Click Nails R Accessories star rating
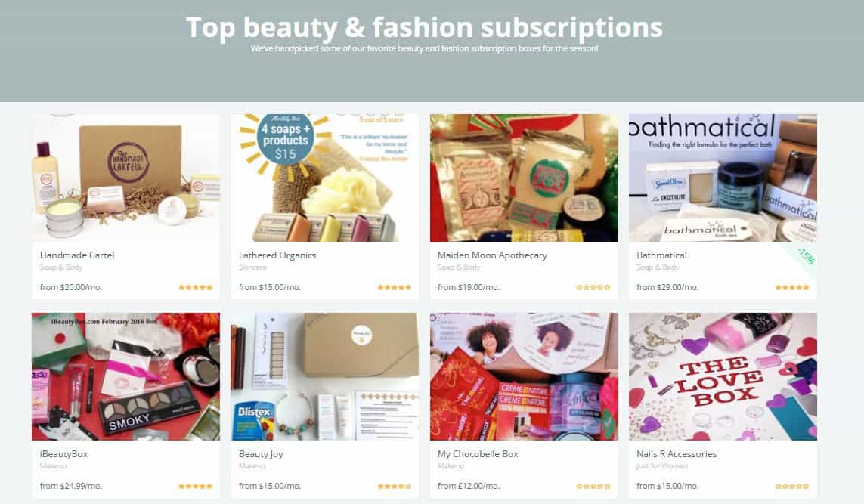This screenshot has height=504, width=864. point(792,487)
